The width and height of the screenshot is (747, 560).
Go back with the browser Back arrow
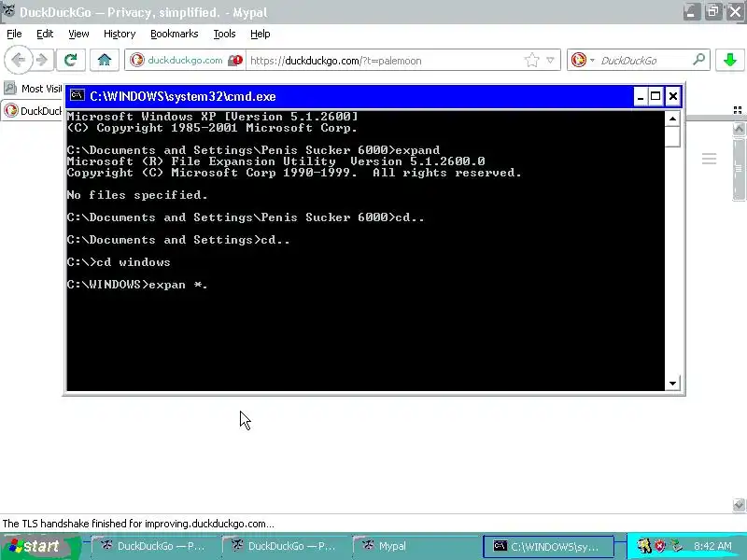pyautogui.click(x=18, y=60)
